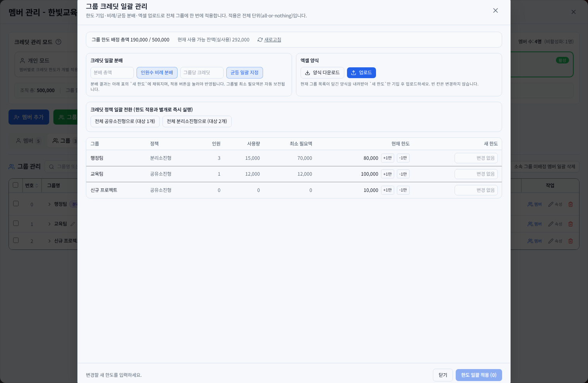Image resolution: width=588 pixels, height=383 pixels.
Task: Decrease 교육팀 limit with -1만
Action: [x=403, y=174]
